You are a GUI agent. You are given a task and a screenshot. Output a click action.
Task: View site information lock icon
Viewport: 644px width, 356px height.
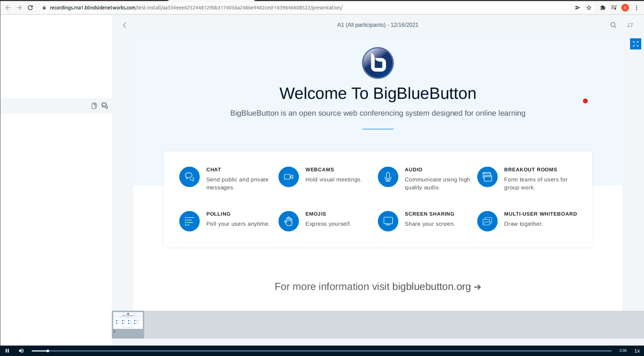coord(44,8)
